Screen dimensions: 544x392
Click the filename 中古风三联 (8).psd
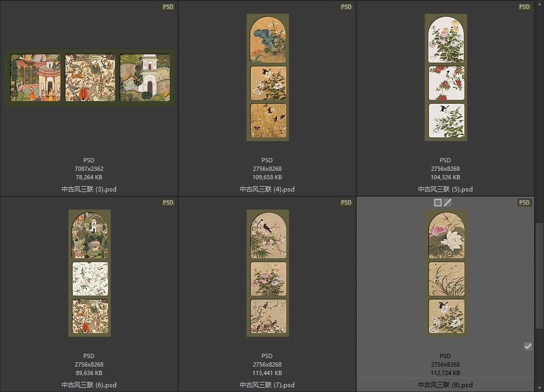[x=445, y=385]
